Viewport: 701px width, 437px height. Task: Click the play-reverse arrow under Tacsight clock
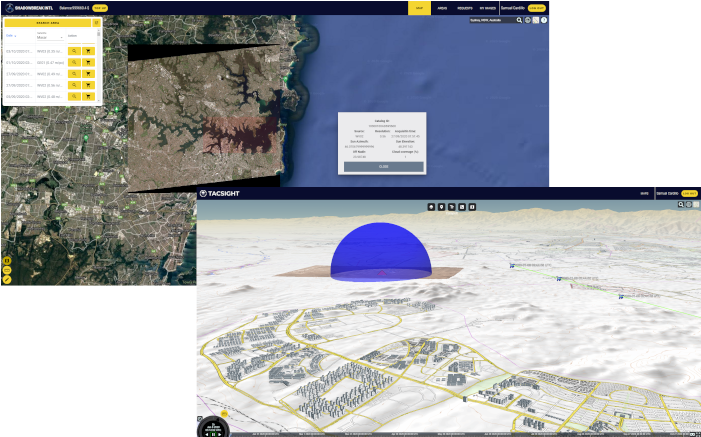(x=207, y=434)
